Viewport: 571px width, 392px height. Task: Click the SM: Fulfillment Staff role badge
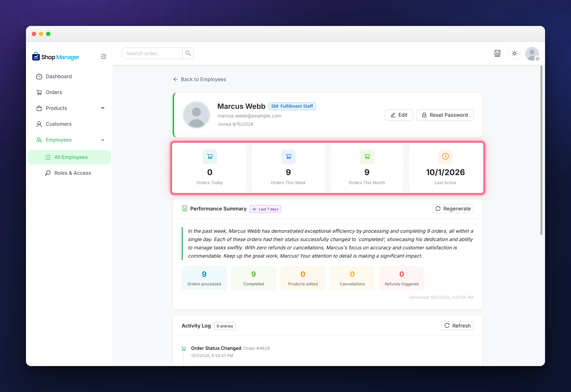(292, 106)
